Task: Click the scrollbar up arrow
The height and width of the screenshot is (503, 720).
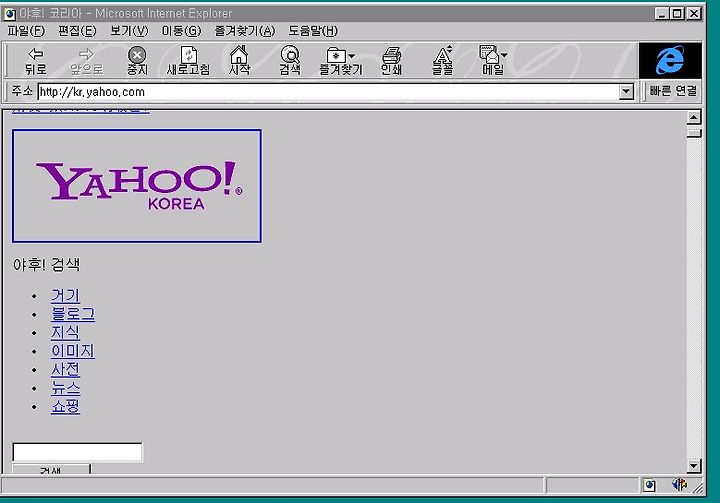Action: (694, 118)
